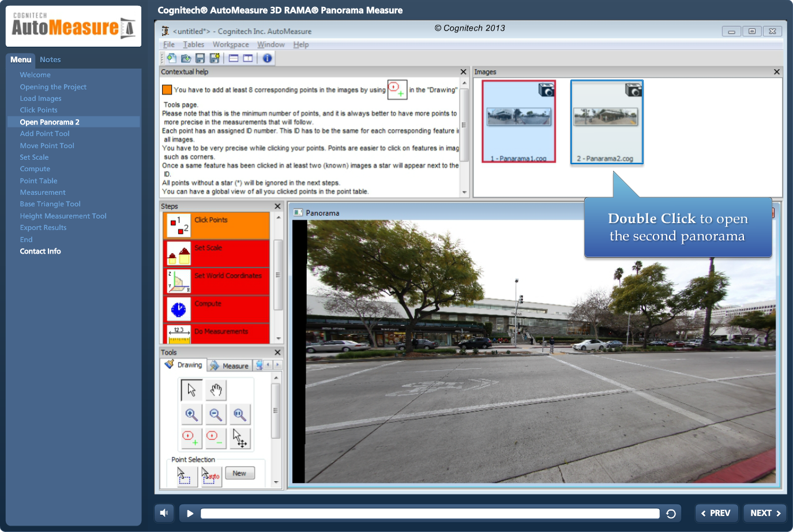Create a new project using the toolbar icon
793x532 pixels.
point(171,58)
